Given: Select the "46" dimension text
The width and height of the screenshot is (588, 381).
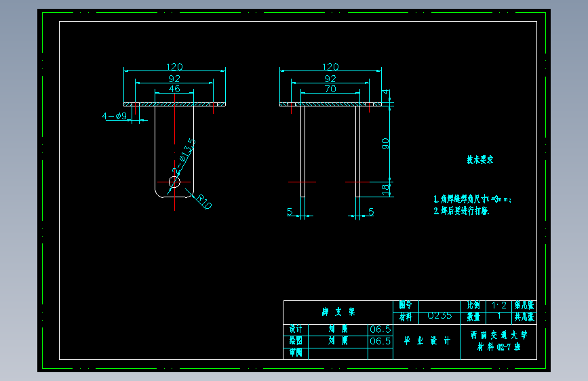Looking at the screenshot, I should click(174, 89).
